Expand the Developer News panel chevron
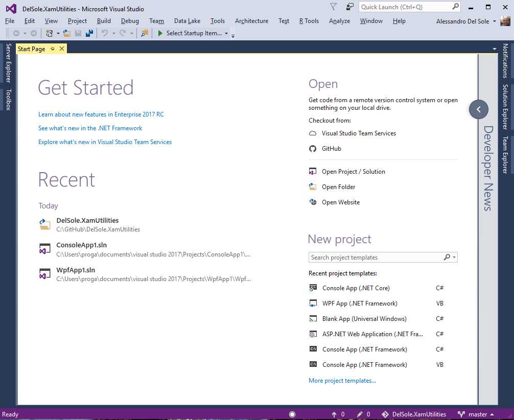The height and width of the screenshot is (420, 514). point(479,109)
